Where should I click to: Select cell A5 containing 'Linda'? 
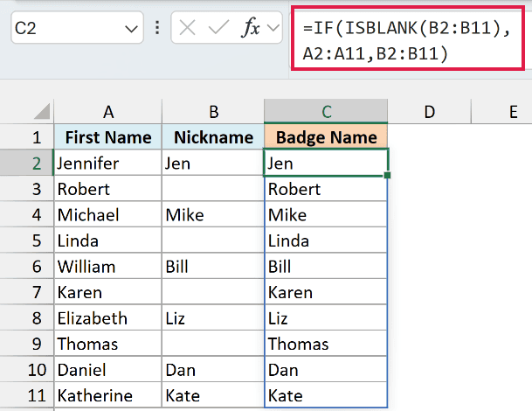108,240
